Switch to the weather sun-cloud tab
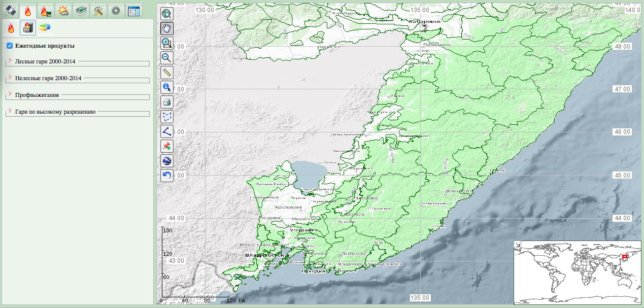This screenshot has height=308, width=644. 63,11
